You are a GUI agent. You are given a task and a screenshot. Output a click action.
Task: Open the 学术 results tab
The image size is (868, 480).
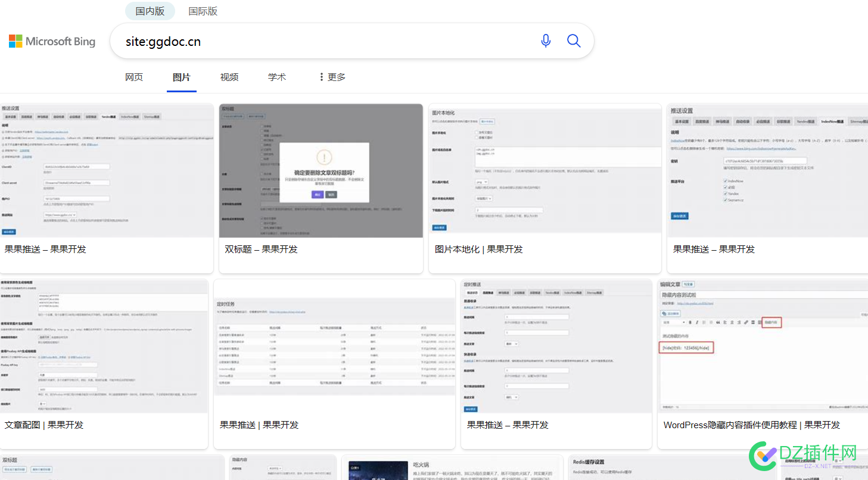pos(277,77)
